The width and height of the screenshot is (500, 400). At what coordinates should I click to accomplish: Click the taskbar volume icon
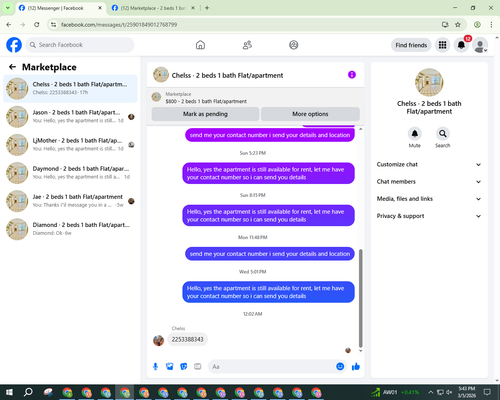[x=449, y=392]
